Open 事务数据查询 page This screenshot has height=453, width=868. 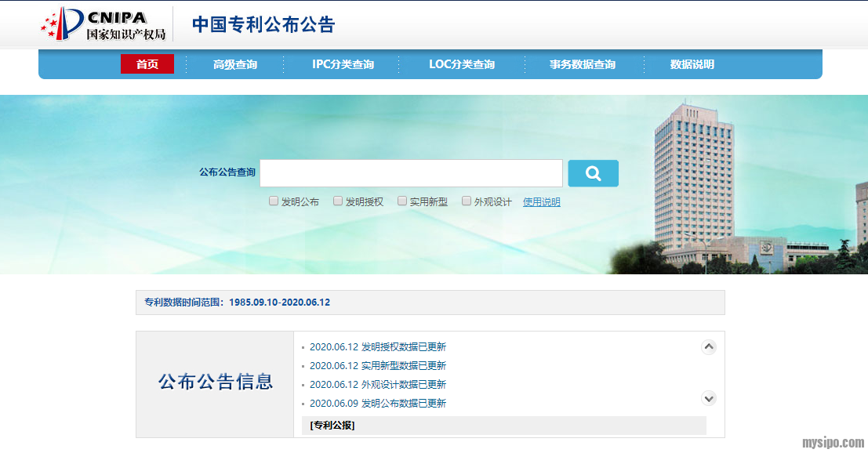(582, 64)
